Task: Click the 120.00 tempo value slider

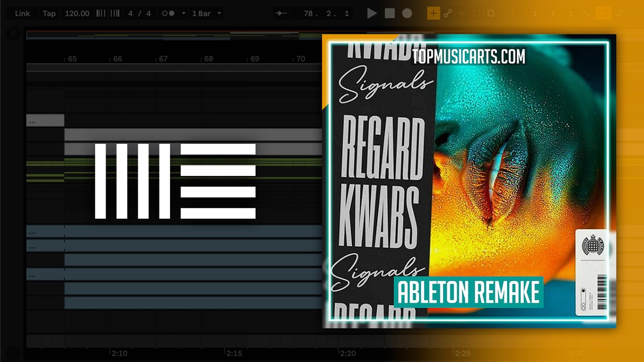Action: [77, 13]
